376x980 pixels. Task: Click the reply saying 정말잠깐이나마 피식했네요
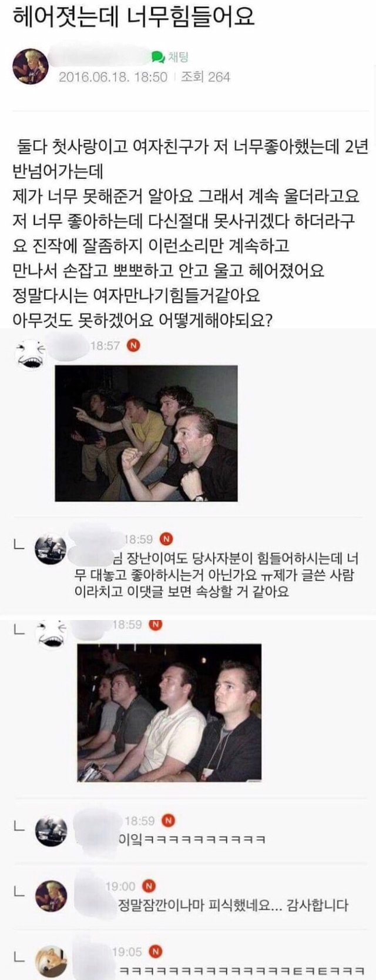coord(234,905)
